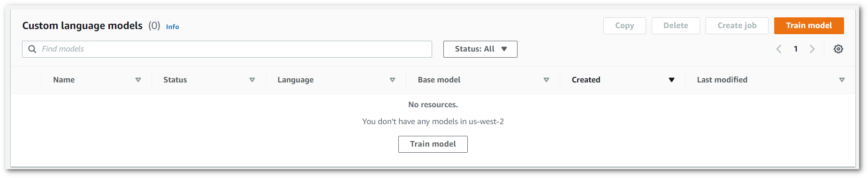
Task: Click the Delete button
Action: click(x=676, y=26)
